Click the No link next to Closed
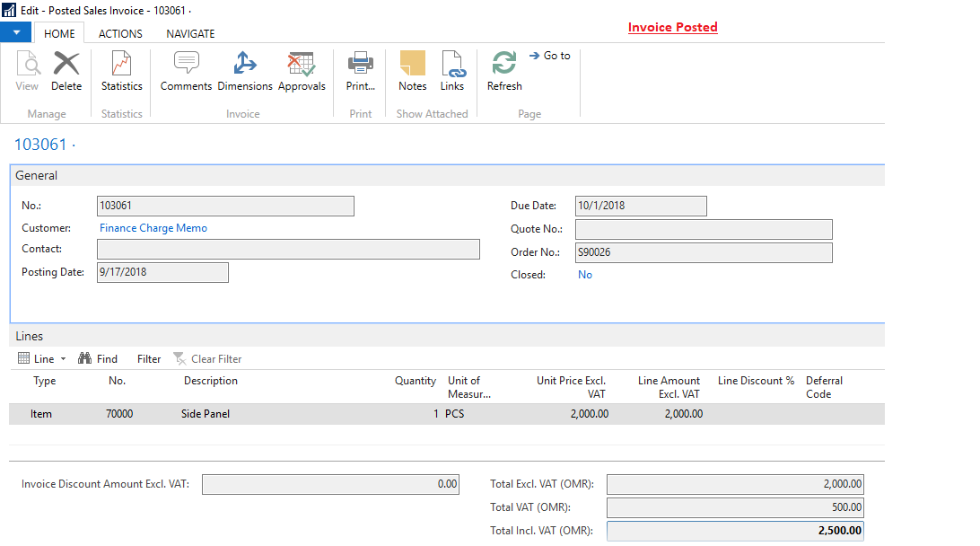This screenshot has height=546, width=980. (585, 274)
